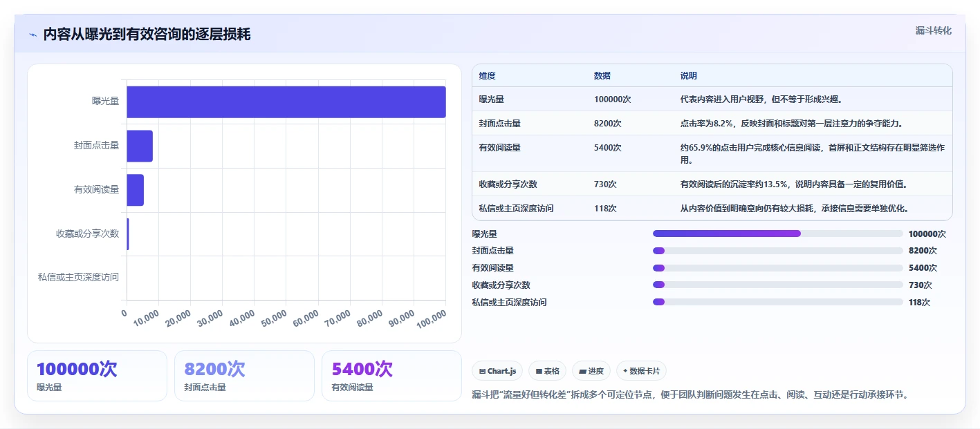This screenshot has width=980, height=429.
Task: Click the 封面点击量 progress bar showing 8200次
Action: [x=778, y=251]
